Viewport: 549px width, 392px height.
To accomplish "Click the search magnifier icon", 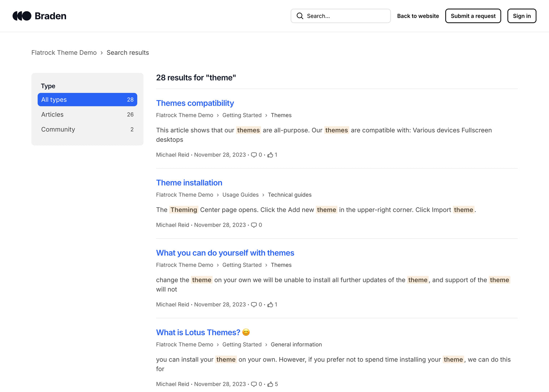I will click(x=300, y=16).
